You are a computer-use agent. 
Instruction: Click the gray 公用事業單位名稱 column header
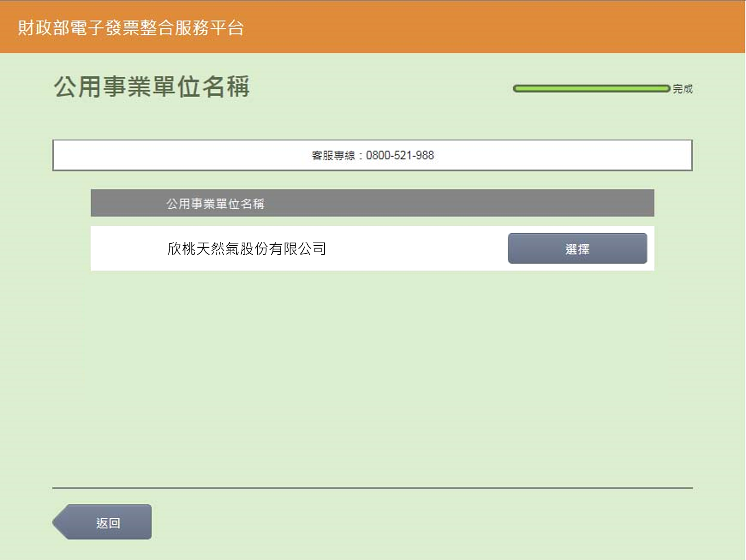pyautogui.click(x=215, y=203)
